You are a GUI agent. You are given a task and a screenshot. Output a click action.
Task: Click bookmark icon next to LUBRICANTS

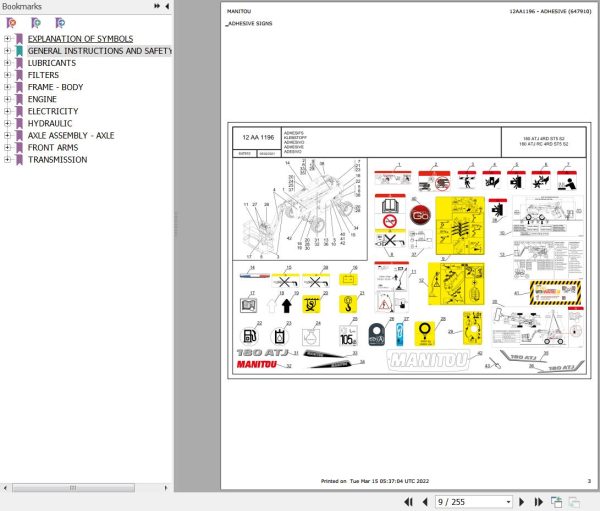click(19, 63)
